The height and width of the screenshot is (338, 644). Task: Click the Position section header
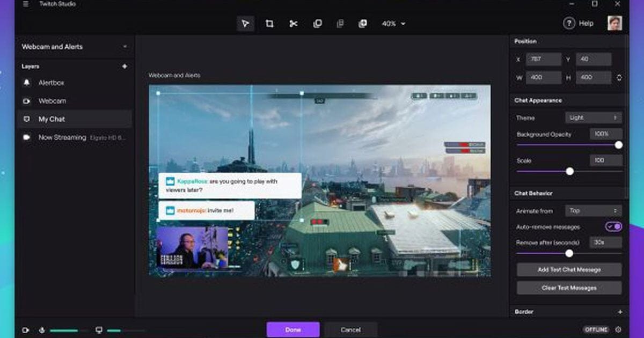click(525, 41)
